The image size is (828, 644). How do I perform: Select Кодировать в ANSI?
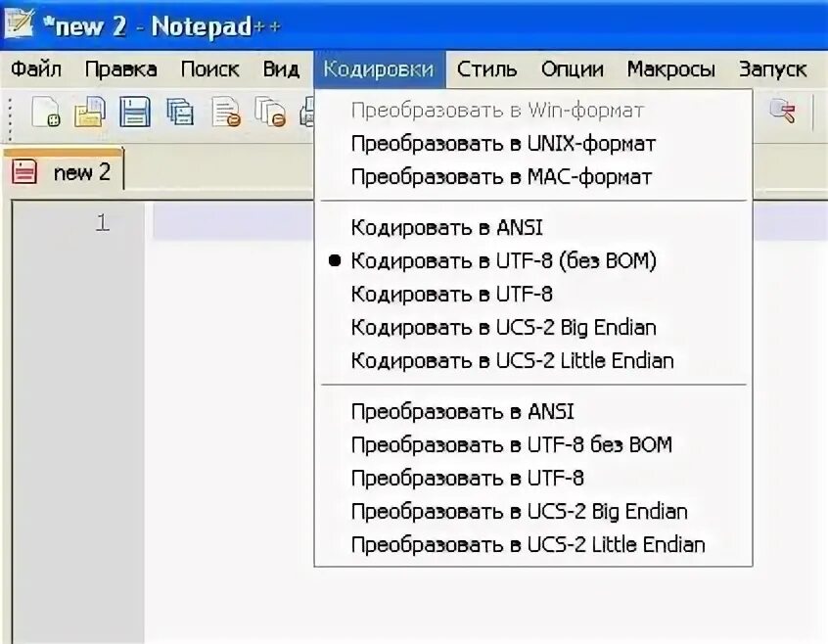[x=533, y=227]
